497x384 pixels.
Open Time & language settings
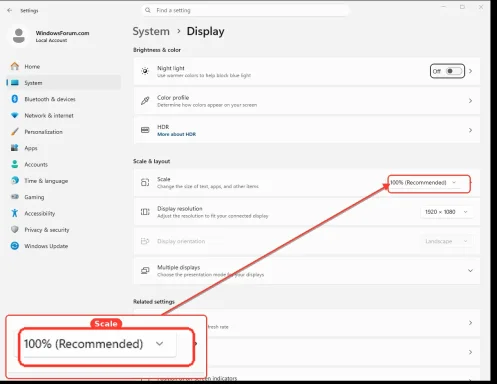pos(63,181)
